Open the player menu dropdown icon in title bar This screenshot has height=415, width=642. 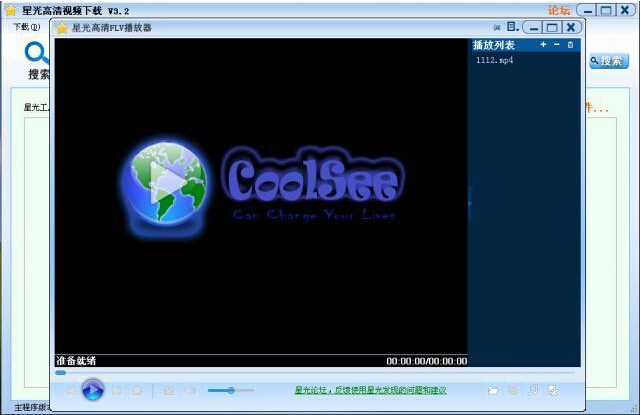click(513, 27)
